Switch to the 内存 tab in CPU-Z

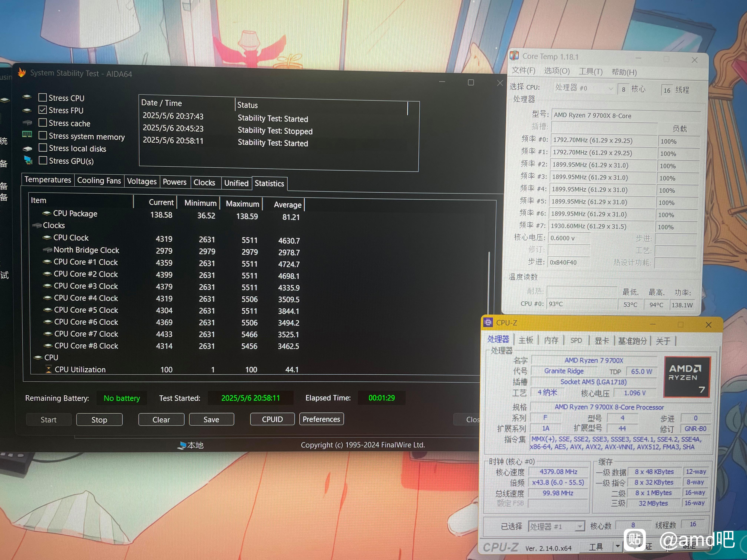point(551,340)
